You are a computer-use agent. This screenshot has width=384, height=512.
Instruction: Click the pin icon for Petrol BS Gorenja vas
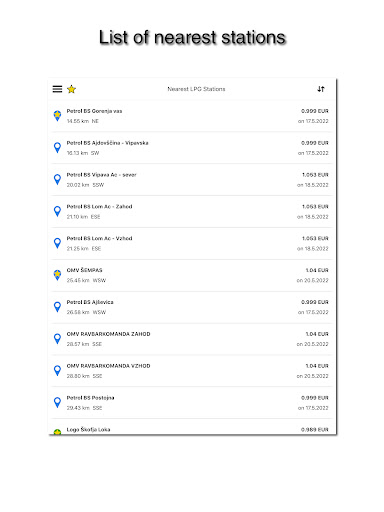pos(57,116)
